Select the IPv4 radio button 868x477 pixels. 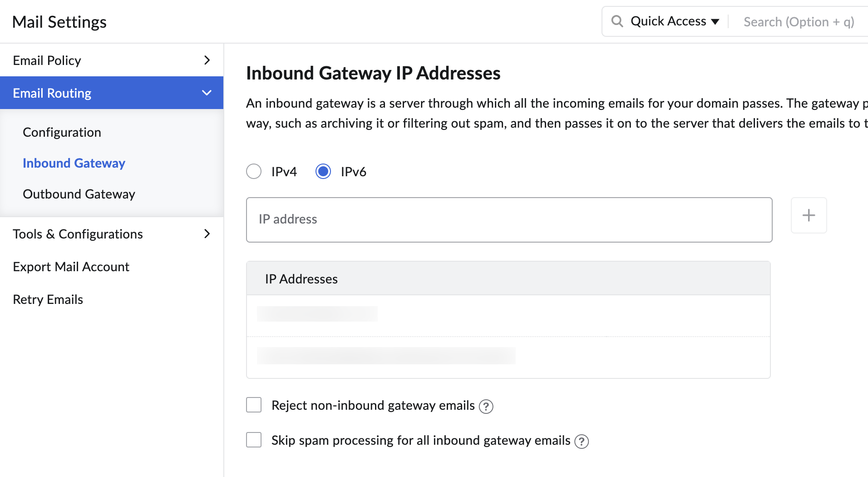click(x=254, y=171)
